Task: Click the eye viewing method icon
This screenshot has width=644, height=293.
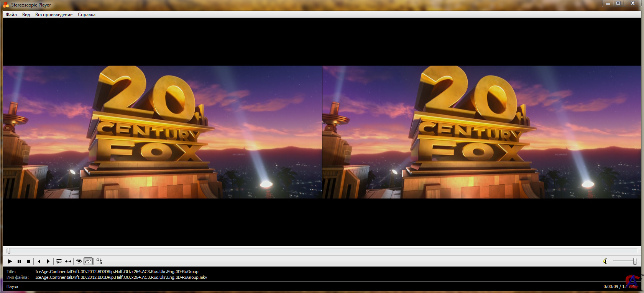Action: coord(79,261)
